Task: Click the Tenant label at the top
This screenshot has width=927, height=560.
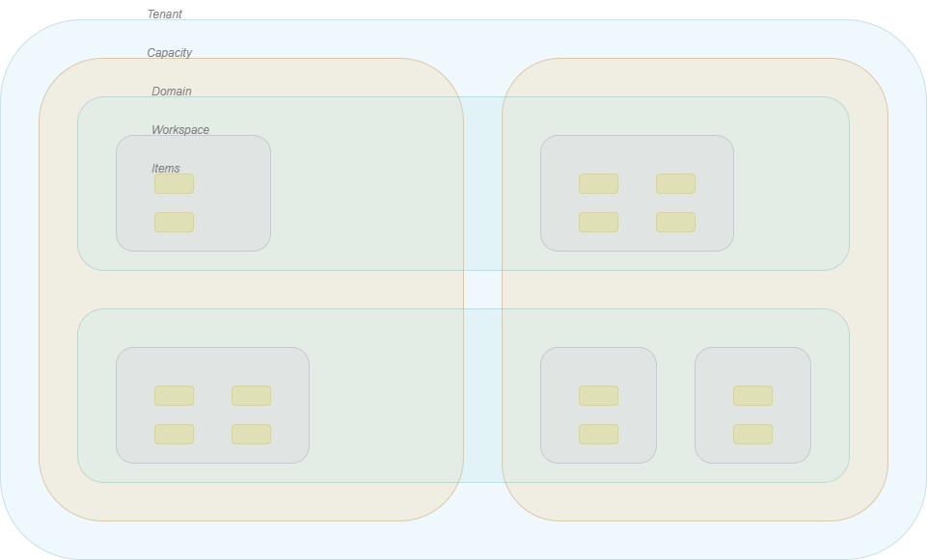Action: [165, 13]
